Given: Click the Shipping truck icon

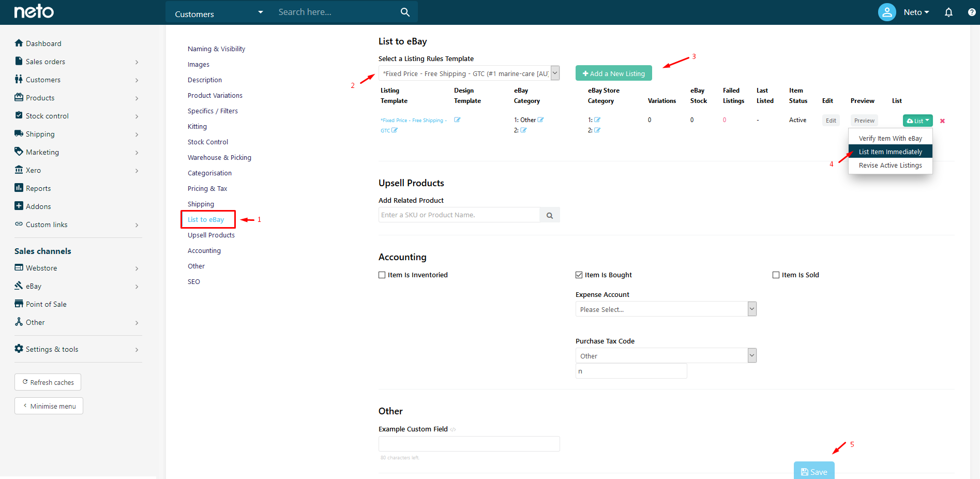Looking at the screenshot, I should click(x=19, y=133).
